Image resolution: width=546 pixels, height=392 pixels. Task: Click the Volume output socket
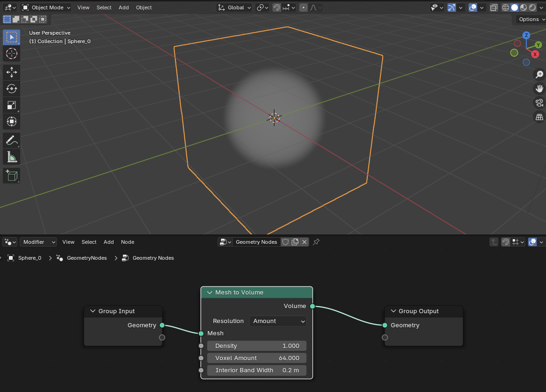[312, 306]
